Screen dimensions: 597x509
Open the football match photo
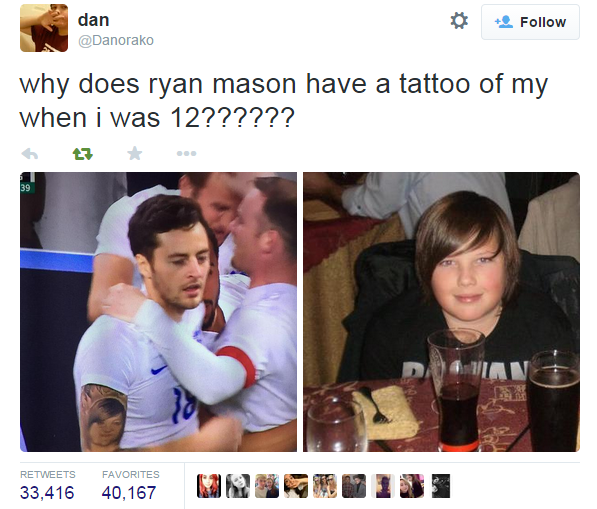158,312
